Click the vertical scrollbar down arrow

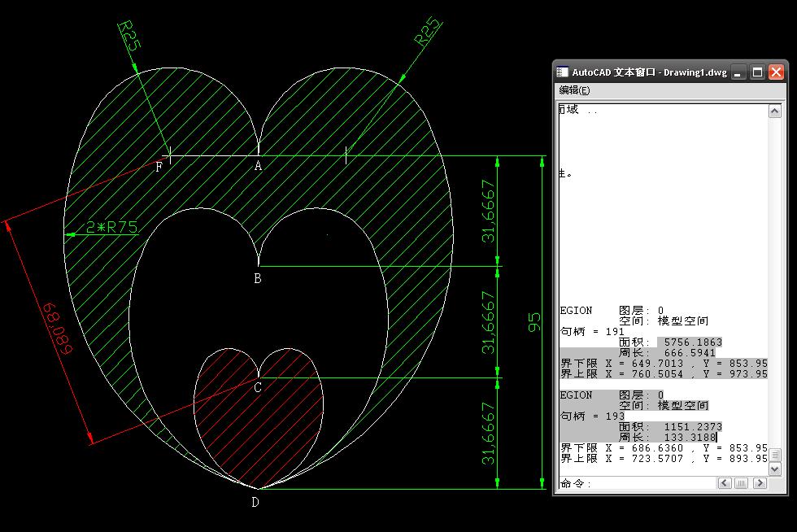pyautogui.click(x=774, y=469)
